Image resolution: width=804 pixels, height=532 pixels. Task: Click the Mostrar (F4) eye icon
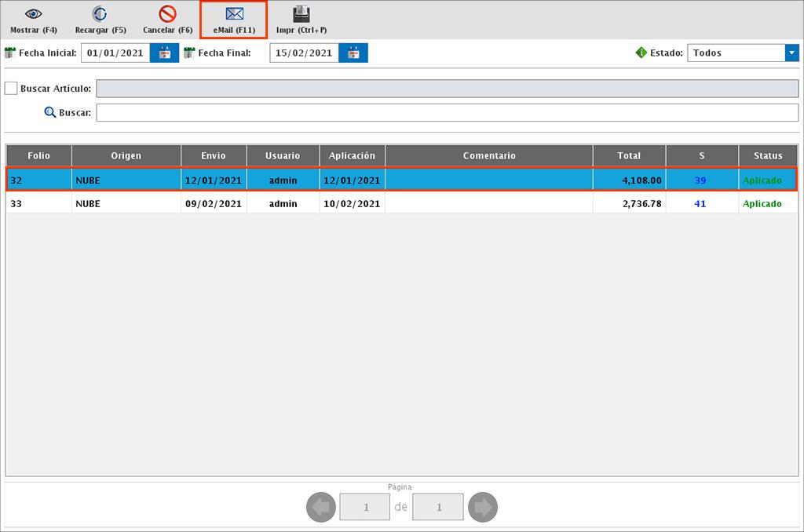tap(34, 14)
